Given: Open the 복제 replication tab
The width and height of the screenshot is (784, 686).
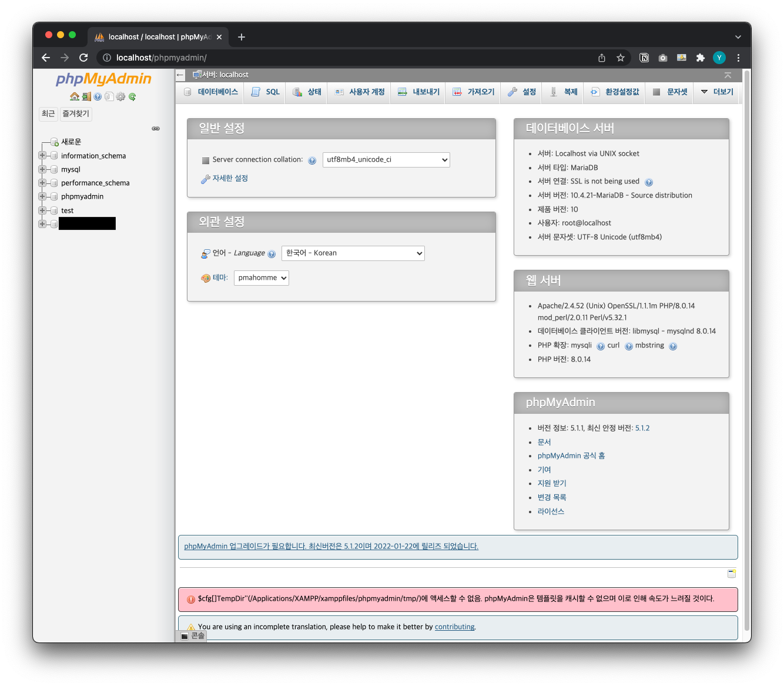Looking at the screenshot, I should point(564,92).
